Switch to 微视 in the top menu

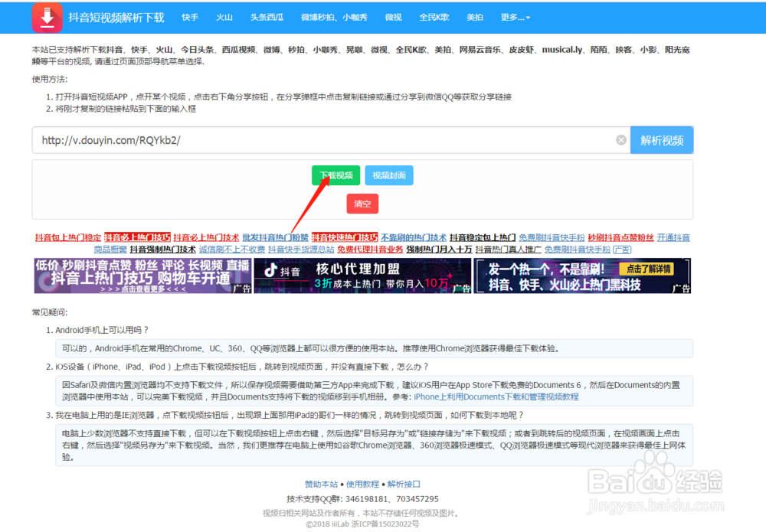(393, 17)
